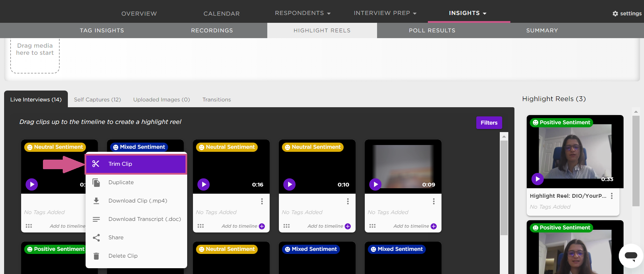Play the blurred 0:09 clip

click(375, 184)
